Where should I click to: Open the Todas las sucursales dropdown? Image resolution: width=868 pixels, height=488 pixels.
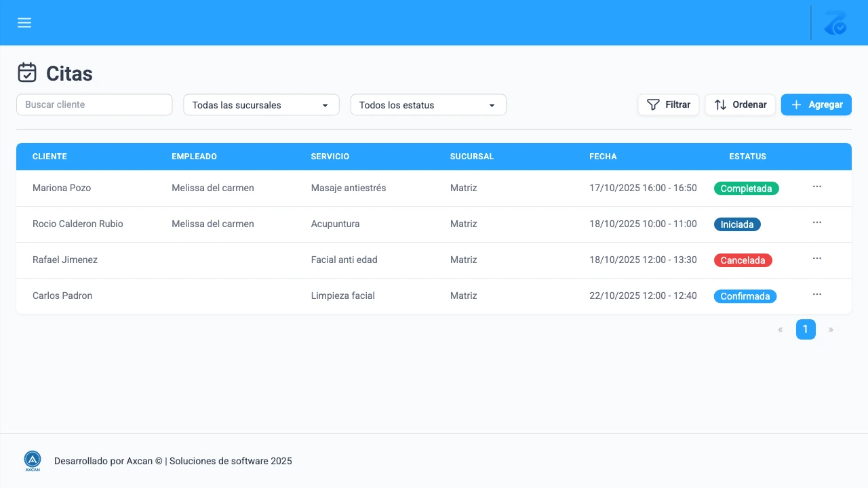[261, 105]
